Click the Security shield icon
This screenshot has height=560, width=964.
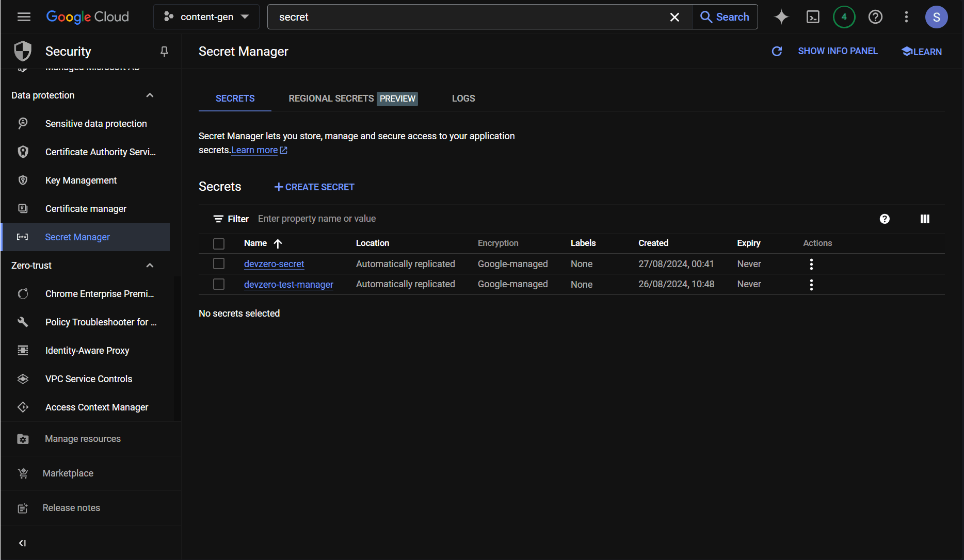(x=23, y=51)
